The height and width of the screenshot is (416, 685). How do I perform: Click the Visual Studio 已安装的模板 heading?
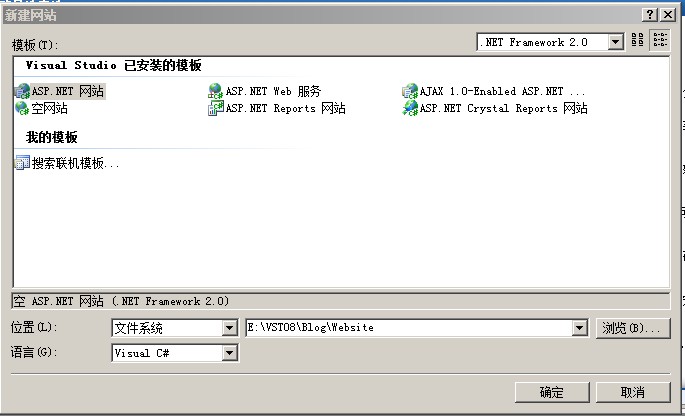coord(114,66)
